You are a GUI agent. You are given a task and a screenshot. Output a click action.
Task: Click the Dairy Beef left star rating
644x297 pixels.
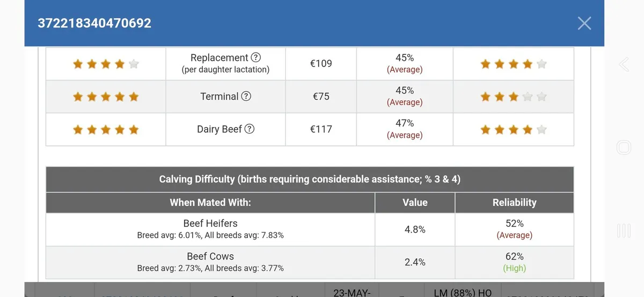click(106, 130)
